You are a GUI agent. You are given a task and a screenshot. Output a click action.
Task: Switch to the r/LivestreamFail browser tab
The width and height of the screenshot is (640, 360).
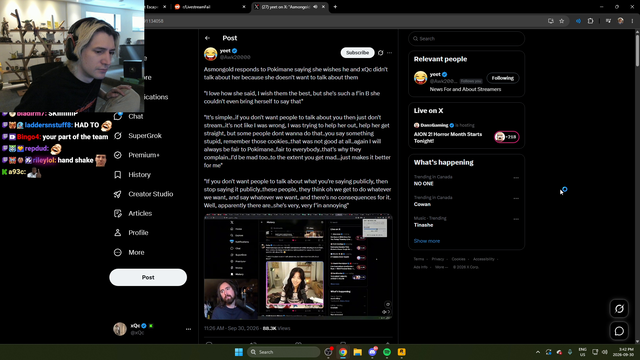coord(210,7)
